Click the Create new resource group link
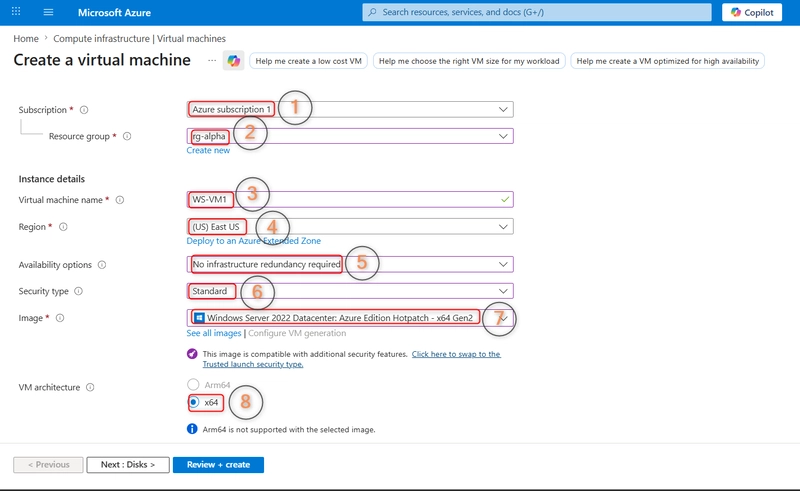 coord(208,150)
